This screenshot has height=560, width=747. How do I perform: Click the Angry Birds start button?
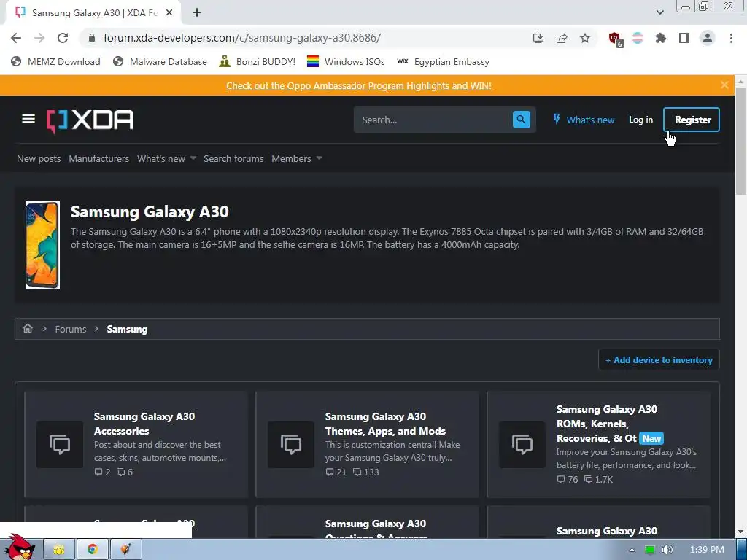19,547
